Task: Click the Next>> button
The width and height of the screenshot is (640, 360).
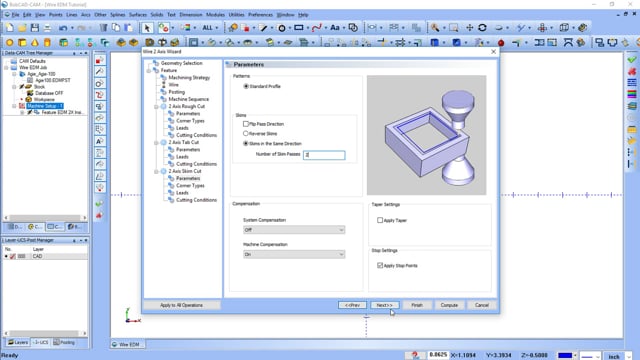Action: coord(384,305)
